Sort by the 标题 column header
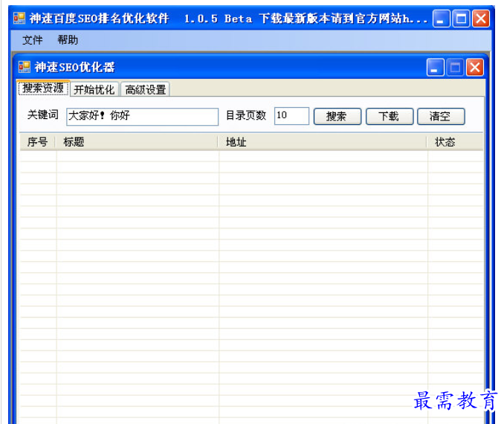The image size is (504, 424). click(137, 142)
